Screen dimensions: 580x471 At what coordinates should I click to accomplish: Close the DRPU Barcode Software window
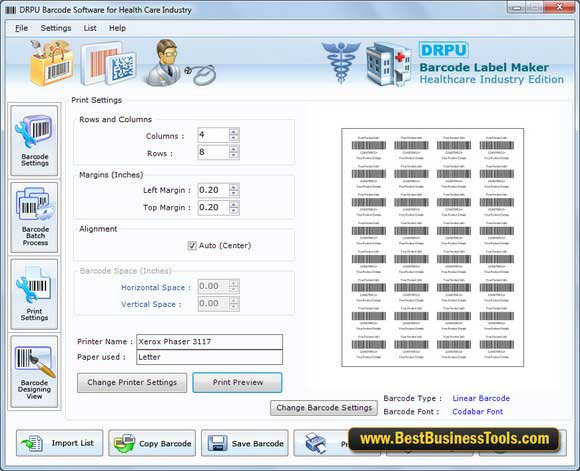pos(560,7)
